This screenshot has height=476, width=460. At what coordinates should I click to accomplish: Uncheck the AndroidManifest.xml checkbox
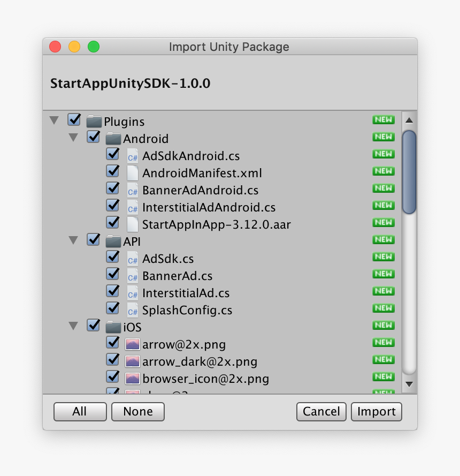point(112,171)
